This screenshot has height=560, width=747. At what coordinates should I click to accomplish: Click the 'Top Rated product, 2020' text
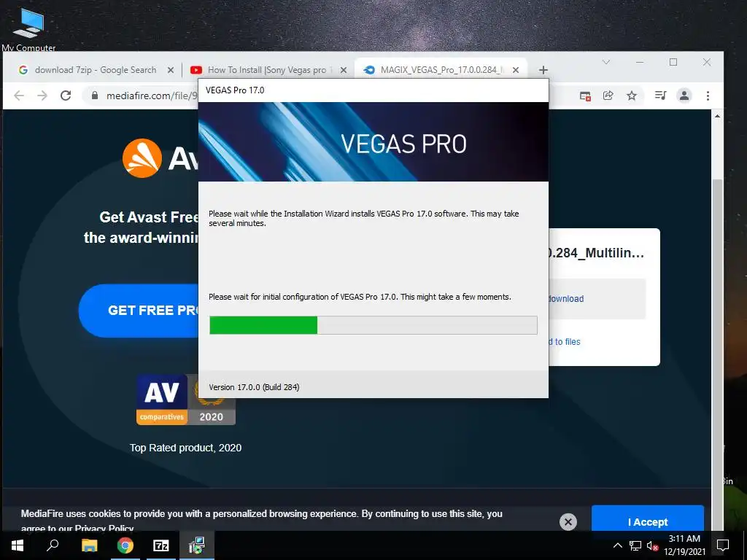click(186, 448)
